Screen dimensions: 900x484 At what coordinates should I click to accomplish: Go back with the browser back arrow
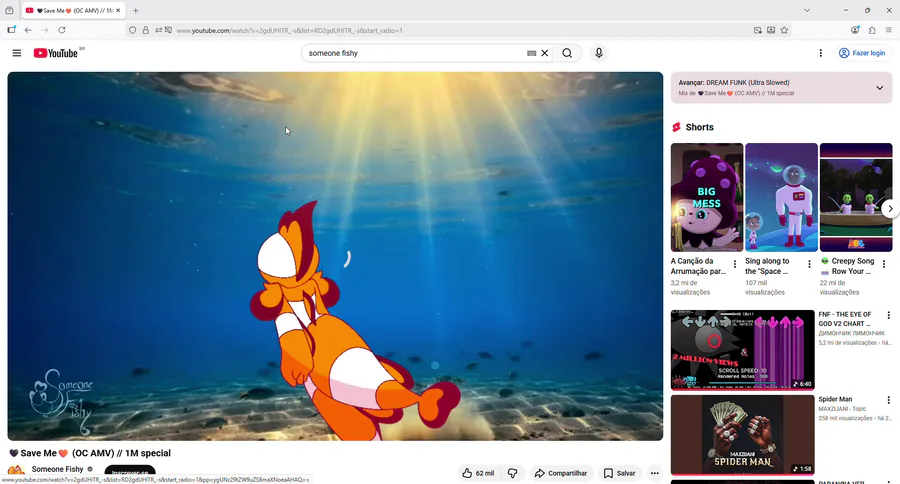[x=28, y=30]
